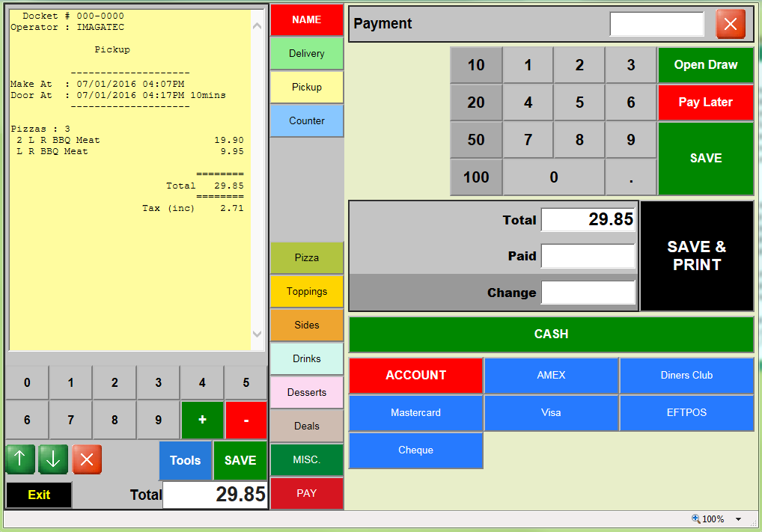Screen dimensions: 762x532
Task: Click the zoom magnifier icon in status bar
Action: tap(696, 519)
